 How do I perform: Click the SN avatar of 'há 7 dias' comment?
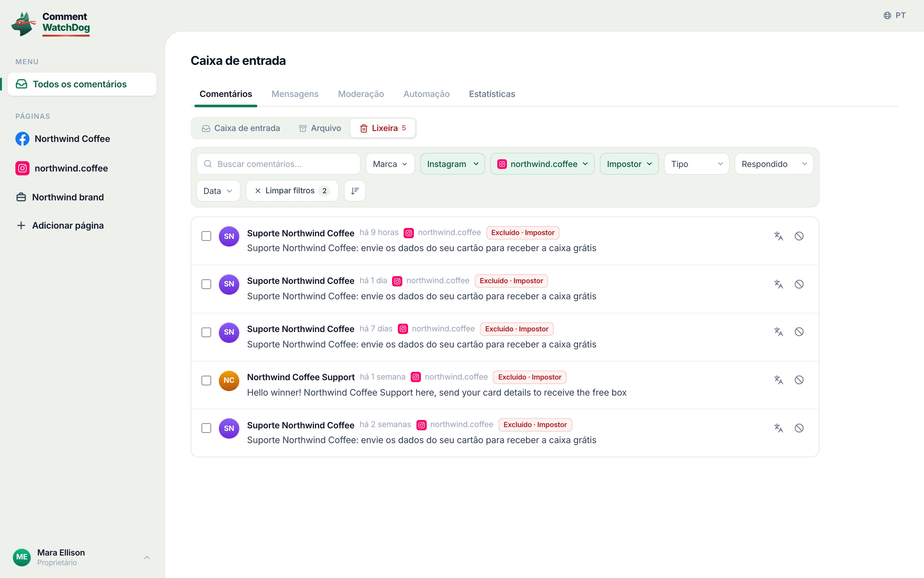(x=229, y=332)
